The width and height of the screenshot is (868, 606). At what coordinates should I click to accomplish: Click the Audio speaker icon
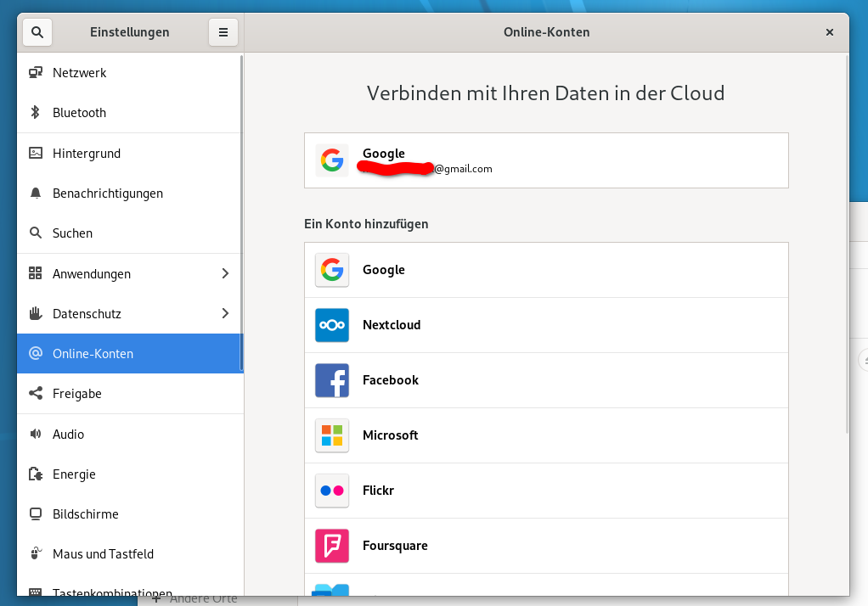(36, 434)
